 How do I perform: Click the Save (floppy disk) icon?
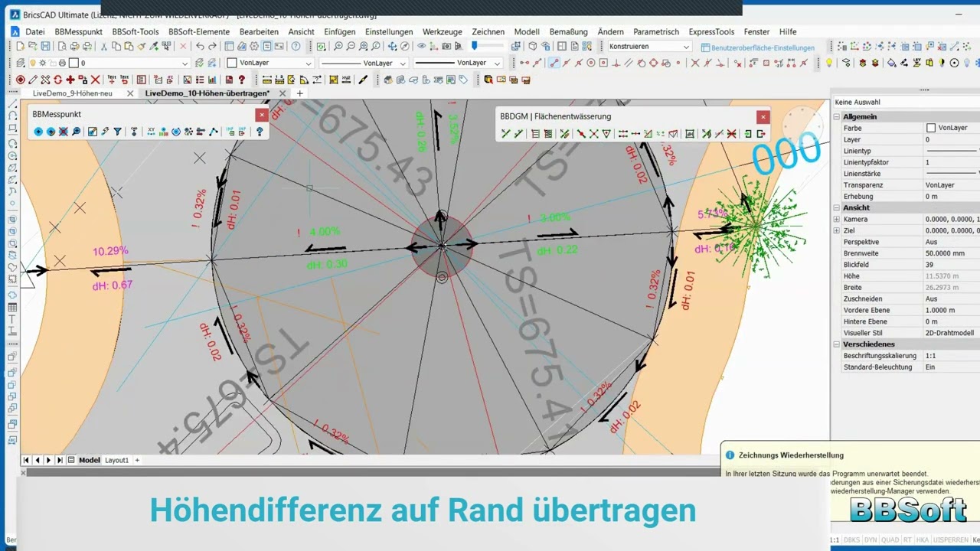(45, 46)
